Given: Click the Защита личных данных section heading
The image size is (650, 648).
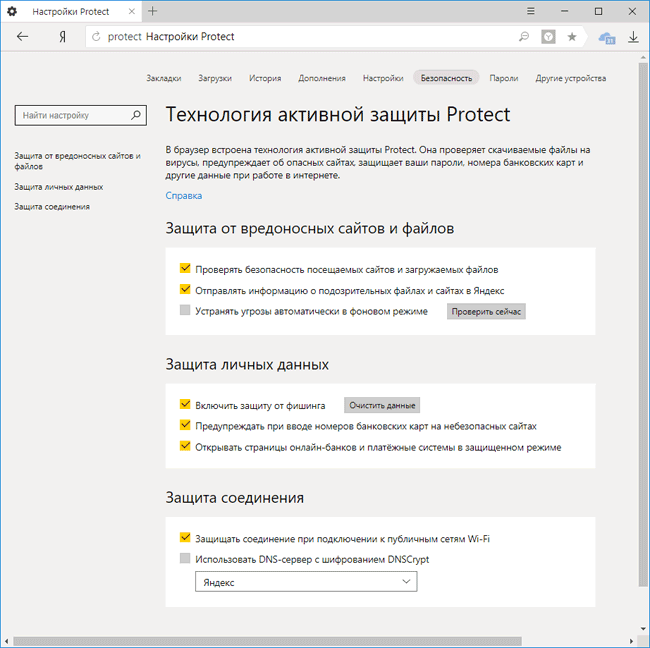Looking at the screenshot, I should click(x=247, y=364).
